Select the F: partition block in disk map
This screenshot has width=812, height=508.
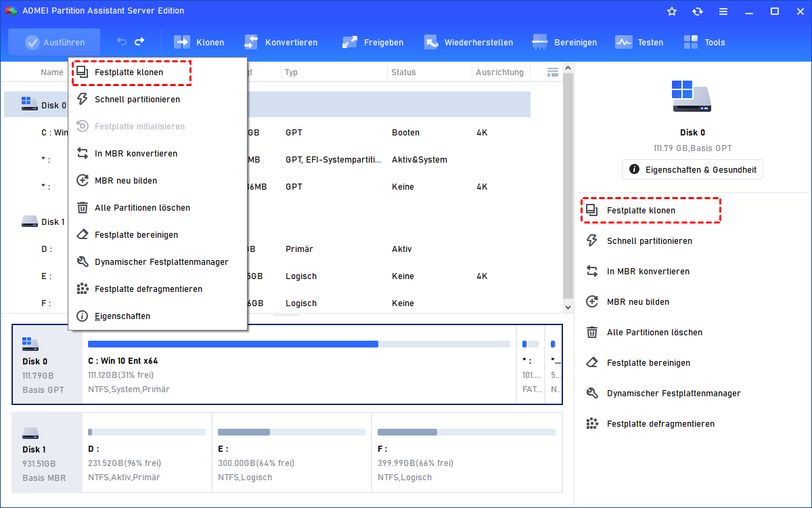tap(466, 452)
